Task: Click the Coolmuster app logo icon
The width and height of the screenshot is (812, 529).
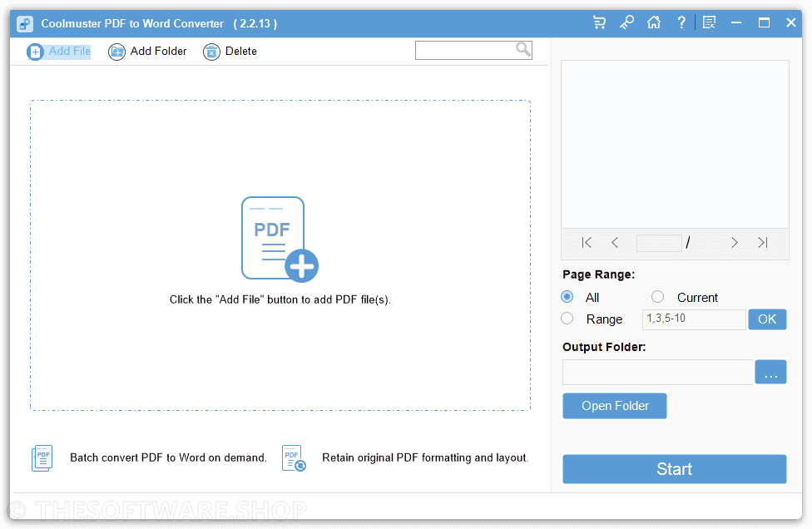Action: click(x=25, y=24)
